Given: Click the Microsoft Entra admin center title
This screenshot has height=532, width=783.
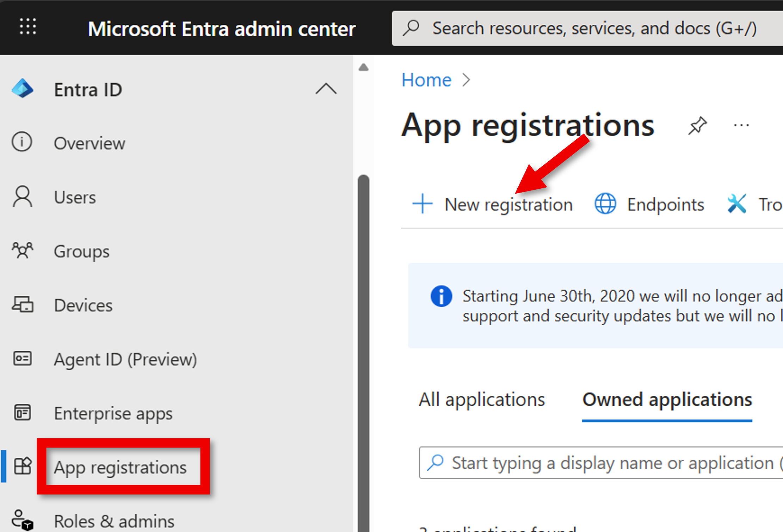Looking at the screenshot, I should 222,29.
